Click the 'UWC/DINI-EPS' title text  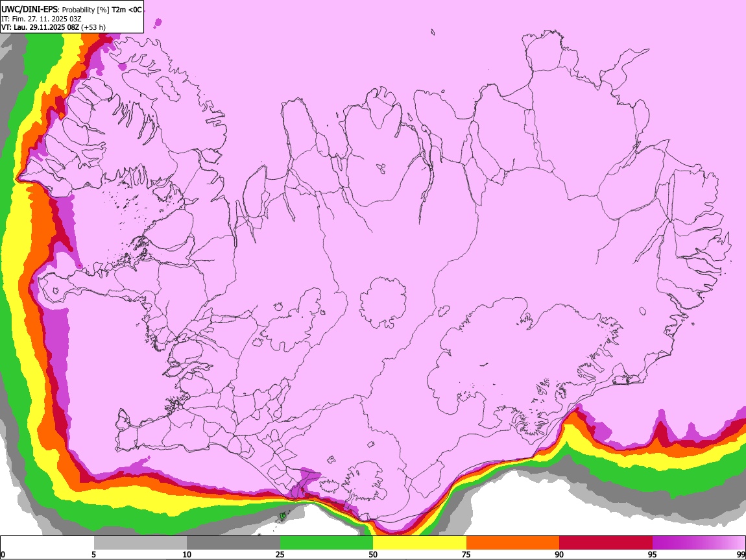29,10
